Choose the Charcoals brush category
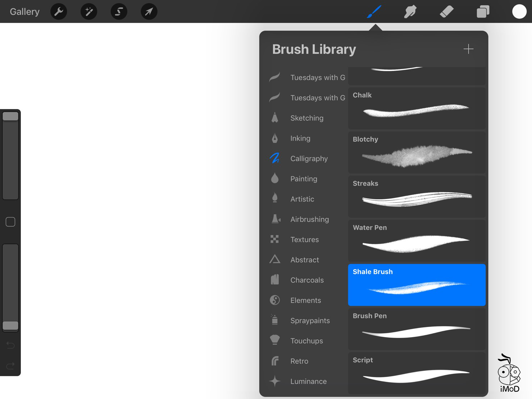The width and height of the screenshot is (532, 399). point(307,280)
